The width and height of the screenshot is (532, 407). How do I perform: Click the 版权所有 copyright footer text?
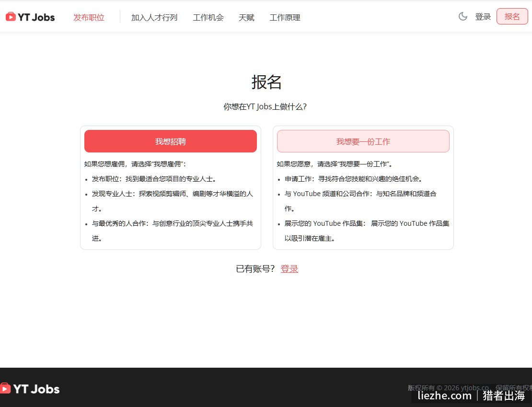coord(470,388)
